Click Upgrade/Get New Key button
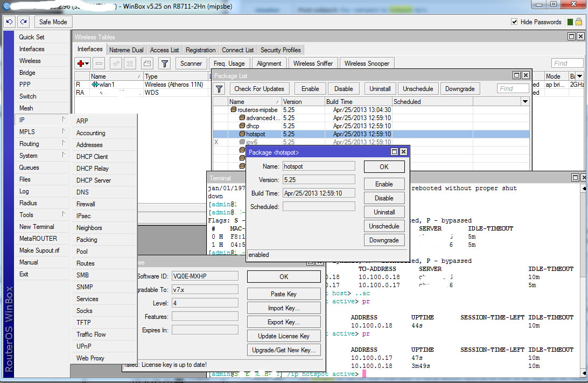 click(x=284, y=350)
